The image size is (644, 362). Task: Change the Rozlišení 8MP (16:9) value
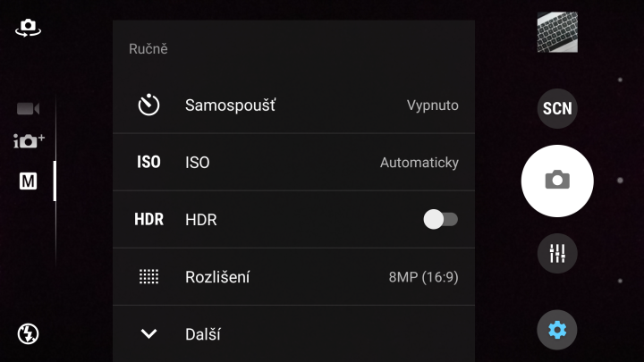423,277
